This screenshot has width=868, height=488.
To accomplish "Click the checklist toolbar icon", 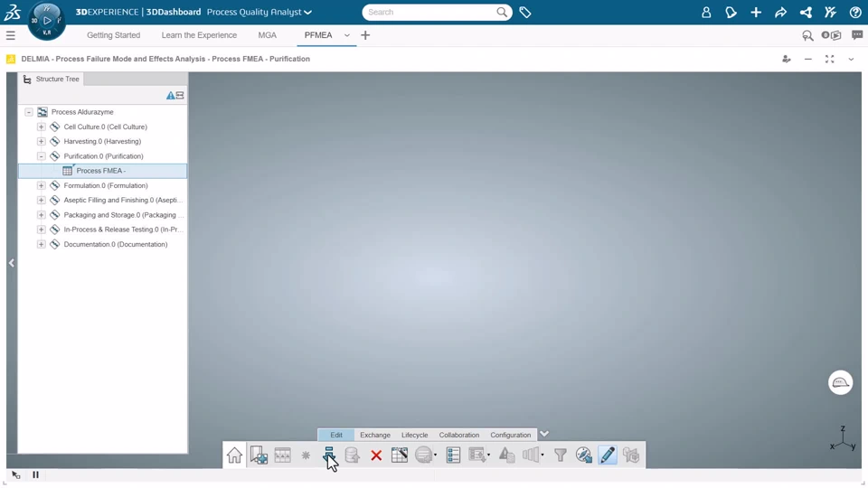I will click(453, 455).
